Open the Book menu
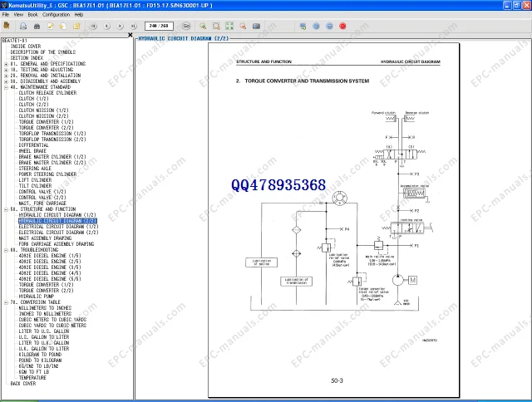This screenshot has width=532, height=402. [x=33, y=15]
